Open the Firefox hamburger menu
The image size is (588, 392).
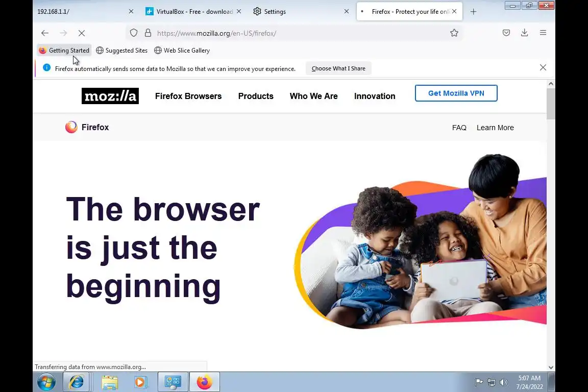point(543,33)
